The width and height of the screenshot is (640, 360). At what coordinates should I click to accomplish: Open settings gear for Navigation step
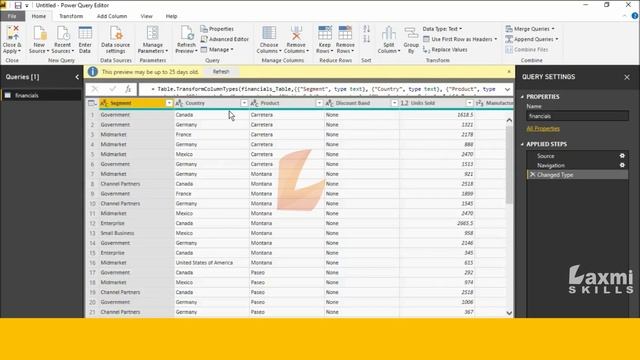click(622, 165)
